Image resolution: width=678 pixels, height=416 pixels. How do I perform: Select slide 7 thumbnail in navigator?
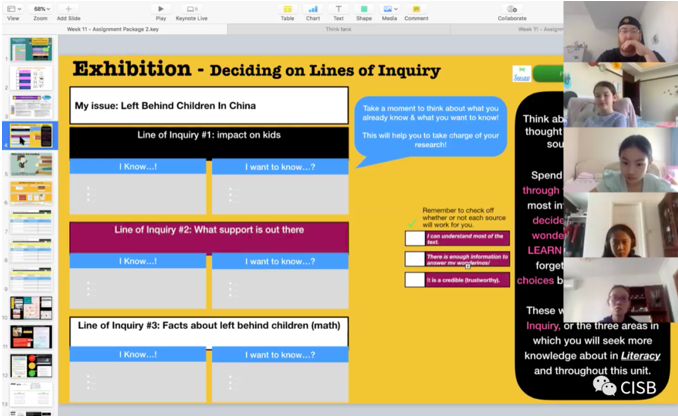pos(31,222)
